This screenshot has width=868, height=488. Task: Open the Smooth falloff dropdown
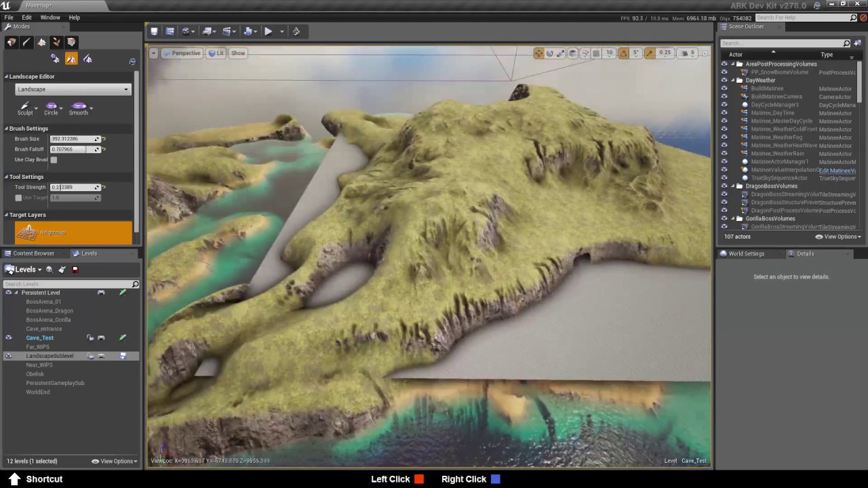pyautogui.click(x=91, y=107)
